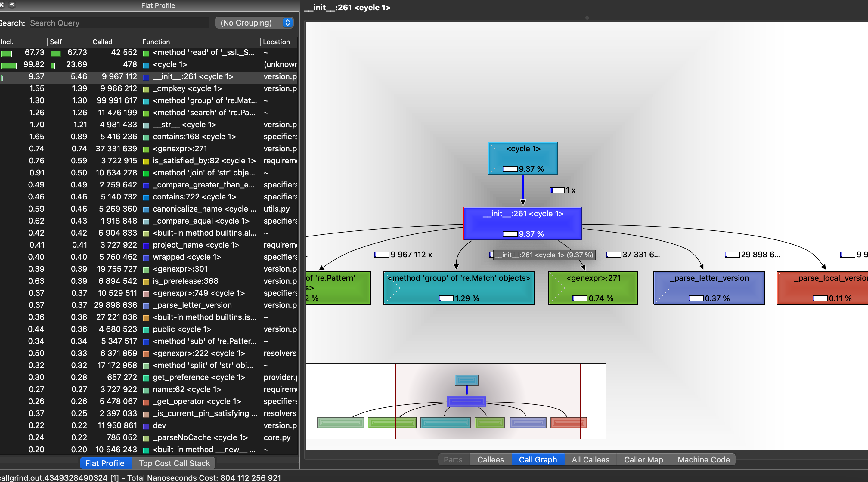Open the All Callees tab
This screenshot has width=868, height=482.
click(590, 460)
